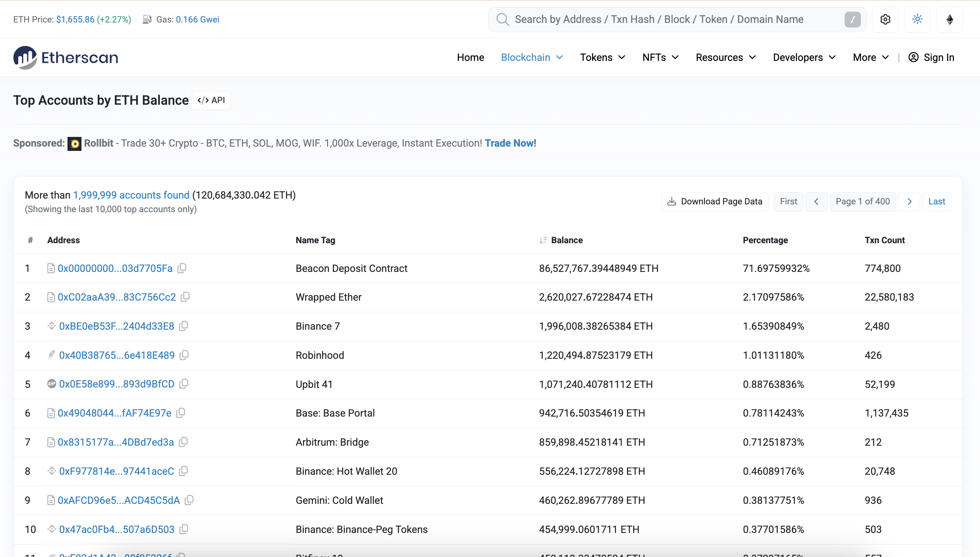Click the search magnifier icon
The image size is (980, 557).
pyautogui.click(x=503, y=19)
